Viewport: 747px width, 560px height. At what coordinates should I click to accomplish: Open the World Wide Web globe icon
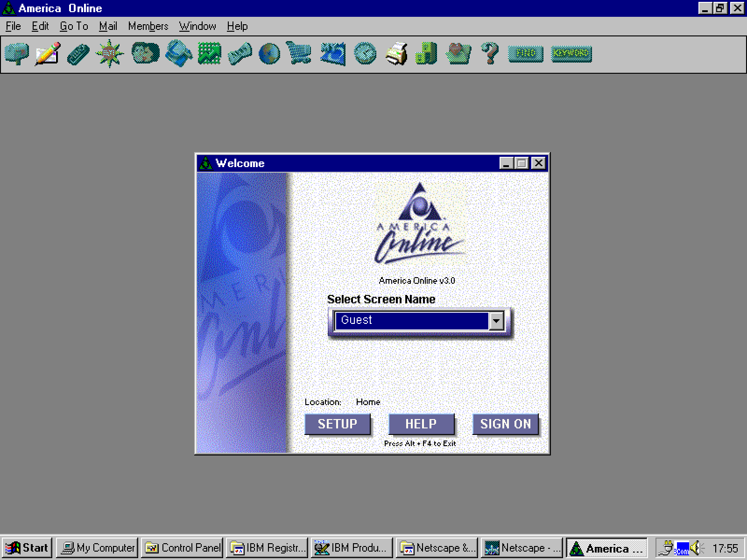click(269, 54)
